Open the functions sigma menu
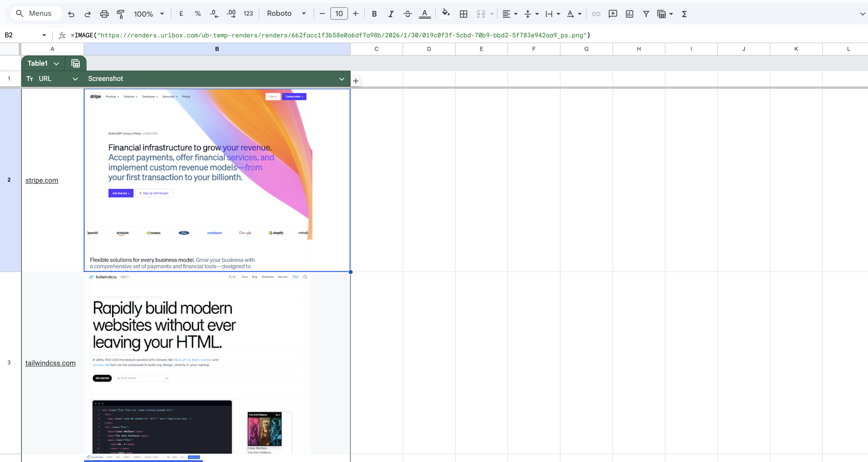Image resolution: width=868 pixels, height=462 pixels. [x=684, y=14]
